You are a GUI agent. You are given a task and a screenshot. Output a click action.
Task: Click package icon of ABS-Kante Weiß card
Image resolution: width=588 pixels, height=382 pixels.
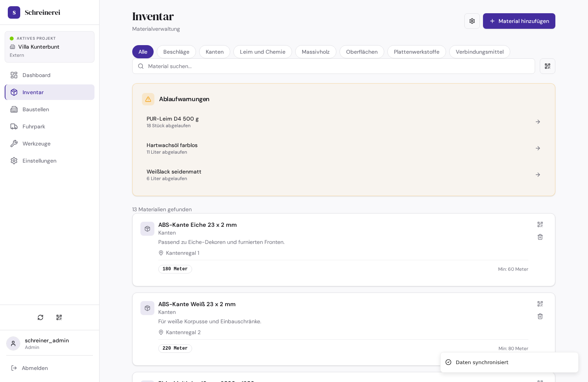click(147, 308)
